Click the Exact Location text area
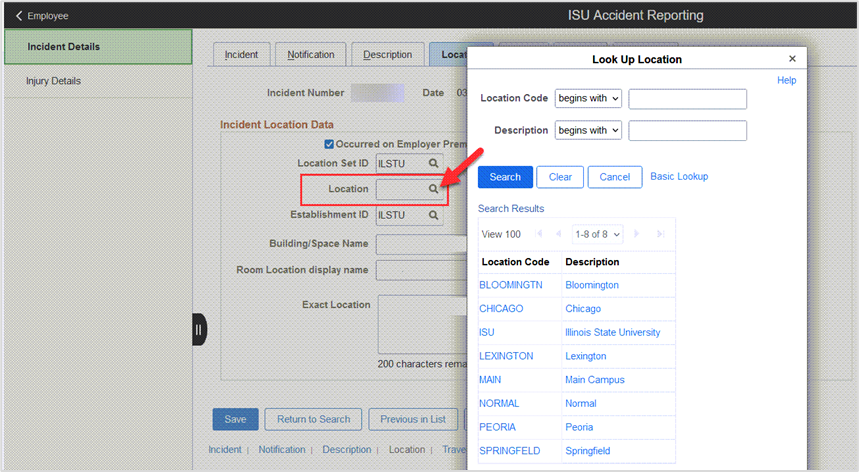The width and height of the screenshot is (859, 472). click(x=422, y=324)
